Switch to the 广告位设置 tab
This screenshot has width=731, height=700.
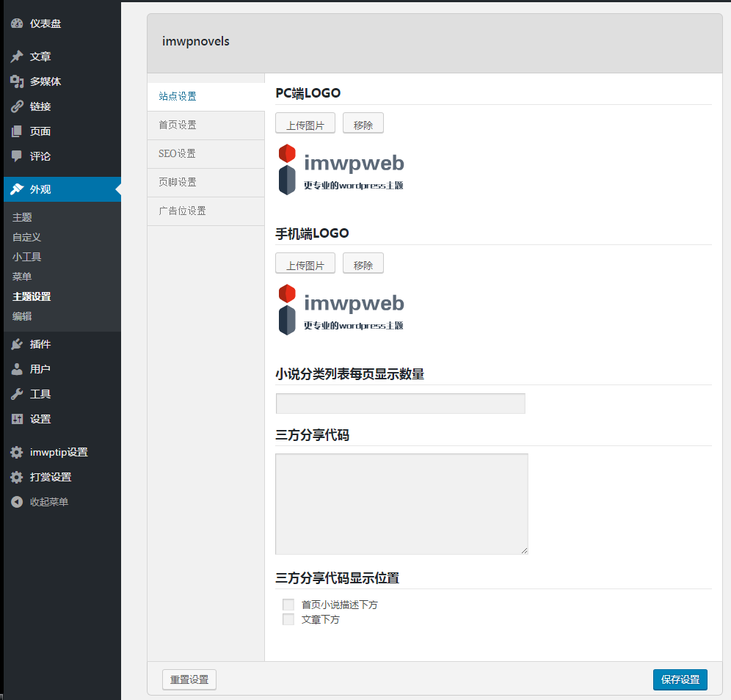click(x=206, y=211)
